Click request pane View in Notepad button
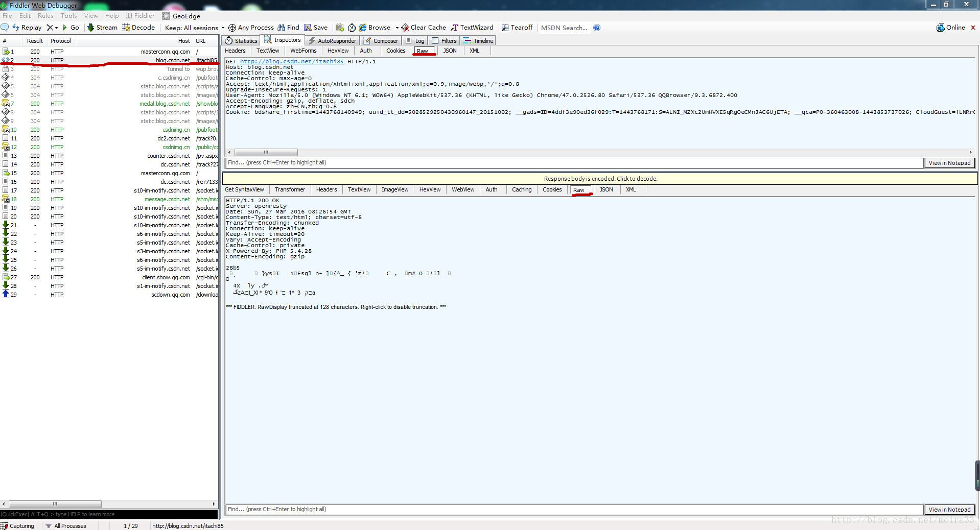Viewport: 980px width, 530px height. click(949, 163)
